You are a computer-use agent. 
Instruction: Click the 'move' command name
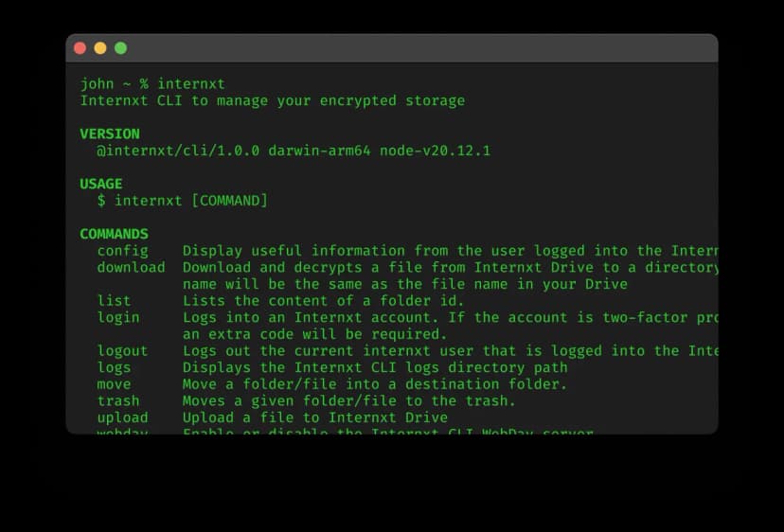114,384
